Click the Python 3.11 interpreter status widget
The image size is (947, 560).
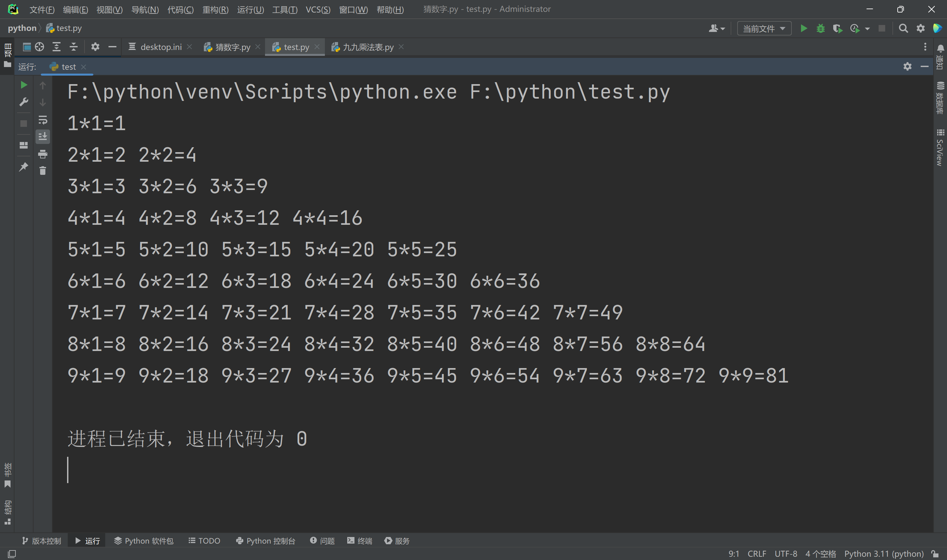pyautogui.click(x=884, y=553)
